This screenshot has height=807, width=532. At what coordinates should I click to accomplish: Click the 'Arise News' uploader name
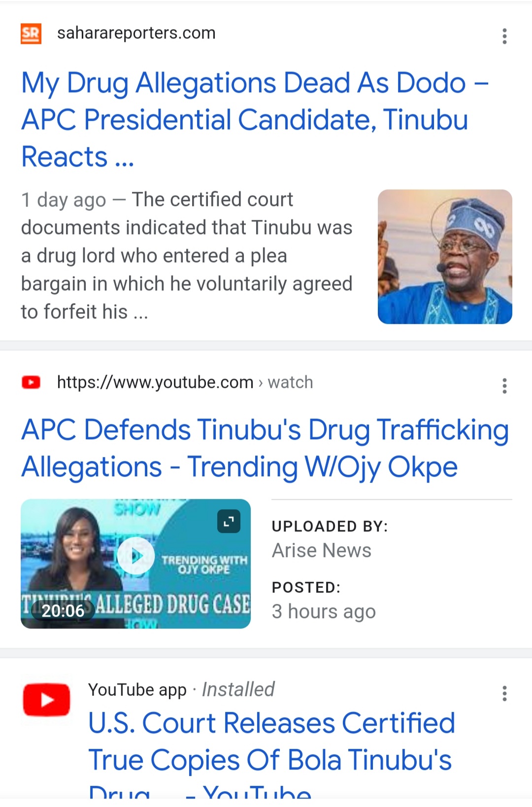(x=322, y=551)
